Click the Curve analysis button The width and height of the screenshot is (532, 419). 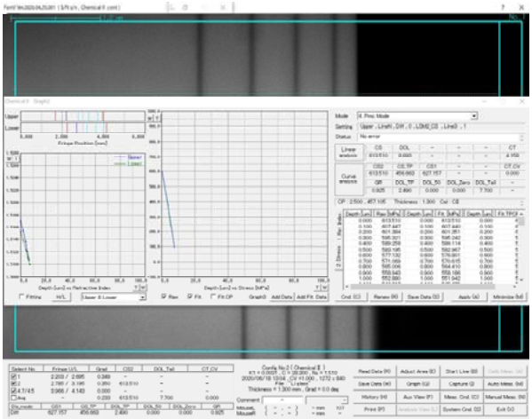click(348, 179)
